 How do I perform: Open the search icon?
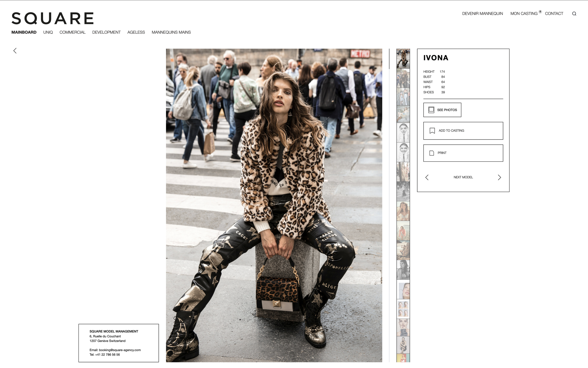coord(574,13)
